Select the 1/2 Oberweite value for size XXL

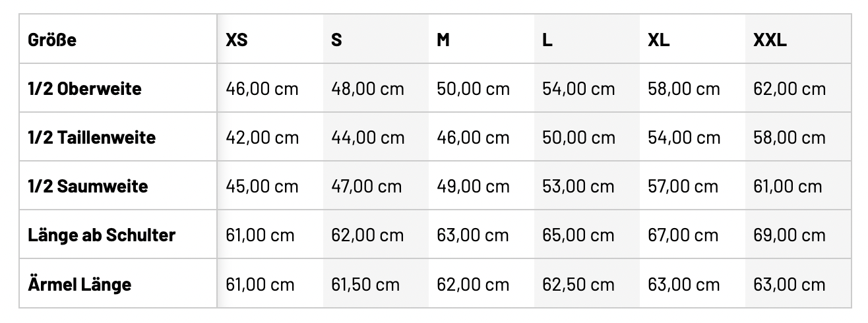789,88
